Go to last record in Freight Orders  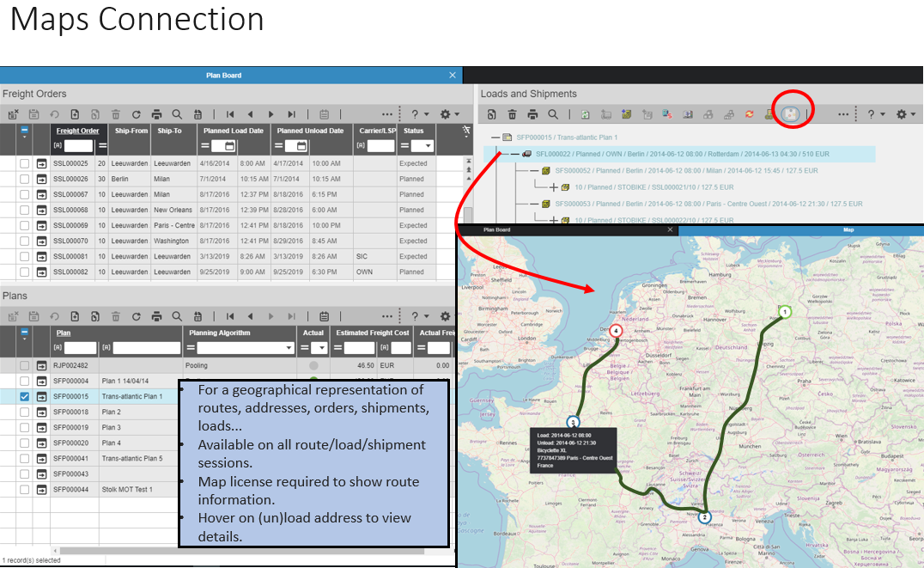tap(291, 114)
